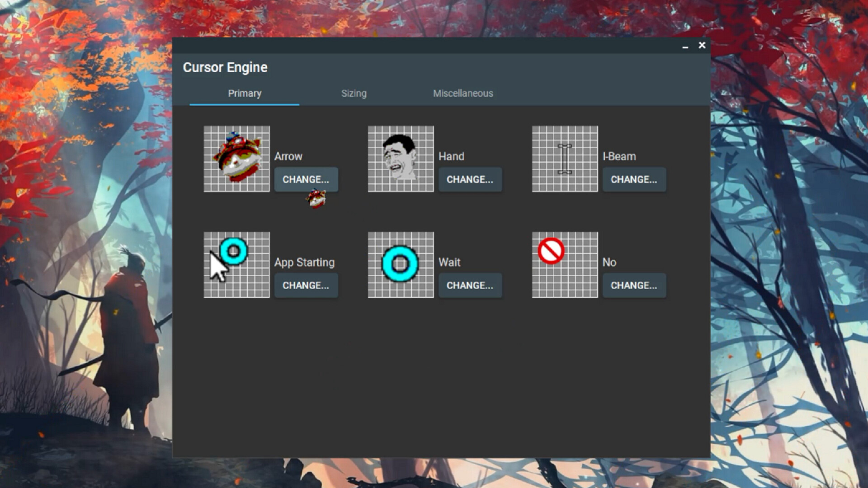Screen dimensions: 868x488
Task: Change the No cursor
Action: 634,286
